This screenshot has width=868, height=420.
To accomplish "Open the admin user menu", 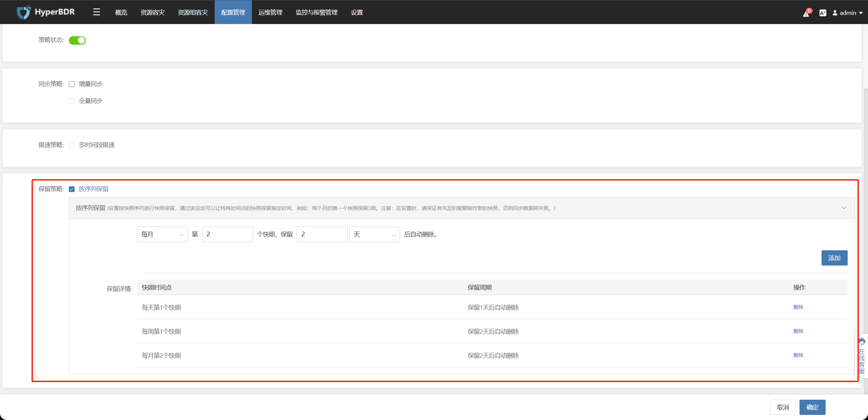I will pyautogui.click(x=848, y=13).
